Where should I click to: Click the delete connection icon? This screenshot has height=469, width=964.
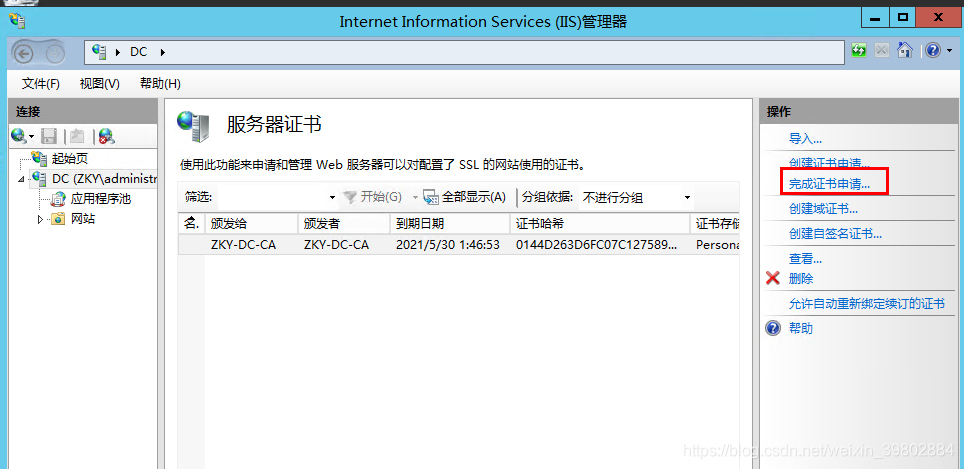click(106, 136)
